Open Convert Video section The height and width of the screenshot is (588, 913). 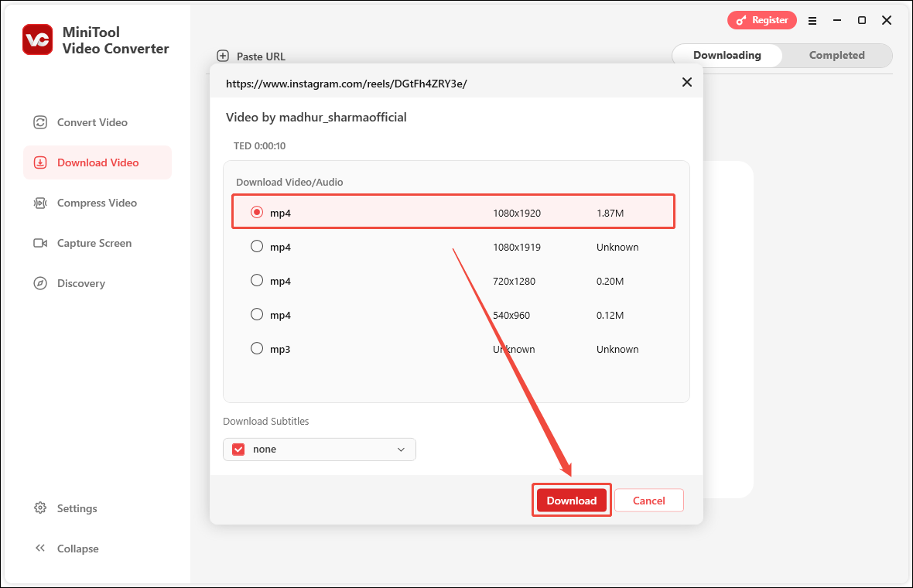click(x=97, y=122)
